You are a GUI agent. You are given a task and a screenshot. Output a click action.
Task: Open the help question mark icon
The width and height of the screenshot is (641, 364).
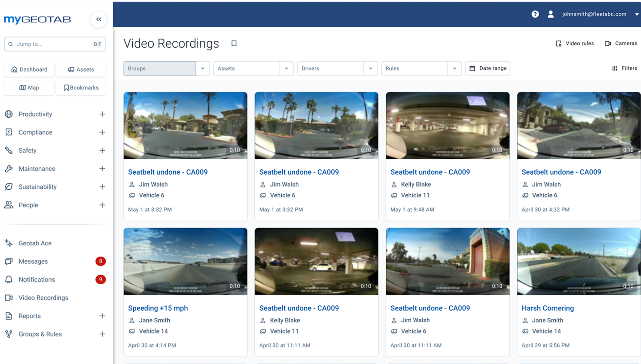pyautogui.click(x=535, y=14)
